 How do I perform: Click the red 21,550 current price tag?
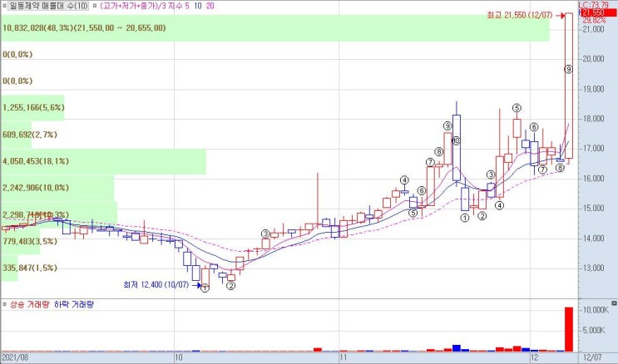[599, 13]
